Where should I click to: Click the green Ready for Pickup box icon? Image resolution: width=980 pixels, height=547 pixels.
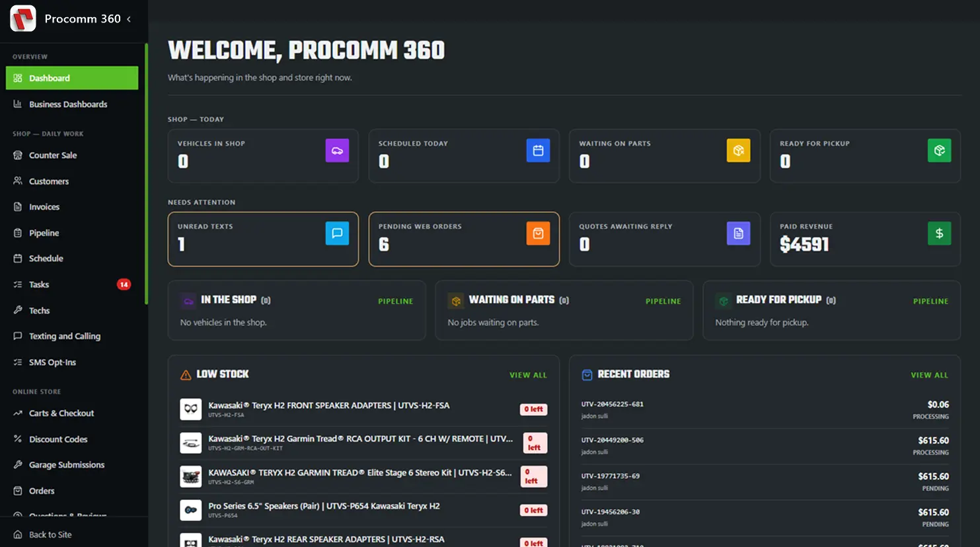click(x=939, y=151)
